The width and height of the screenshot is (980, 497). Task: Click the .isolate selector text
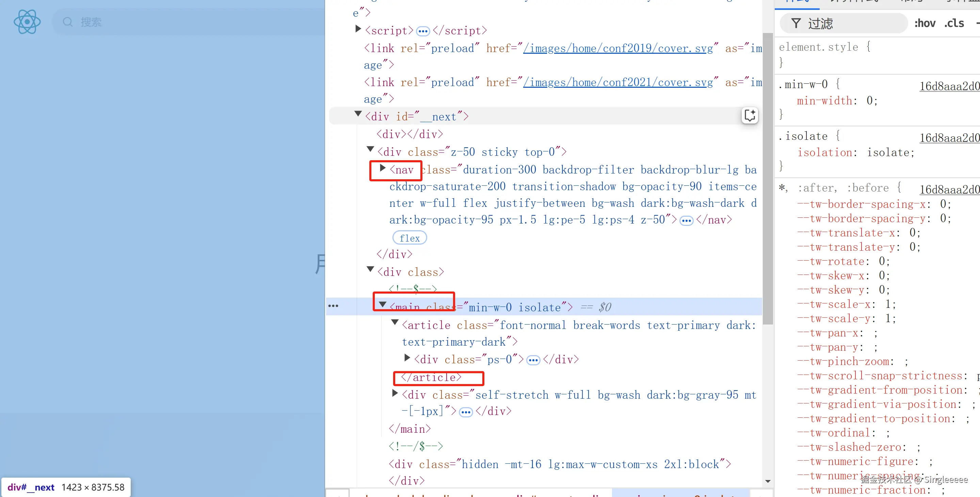click(803, 136)
